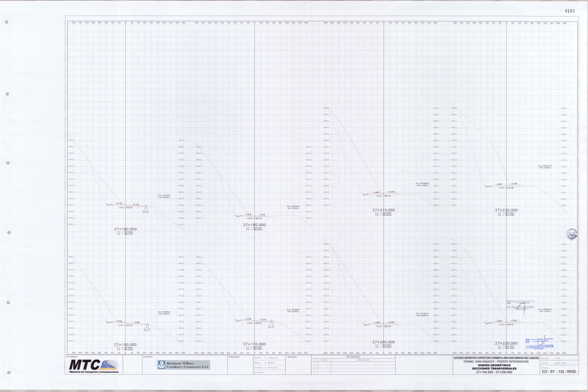
Task: Click the C.S.R.= 1063.18 value
Action: pos(384,326)
